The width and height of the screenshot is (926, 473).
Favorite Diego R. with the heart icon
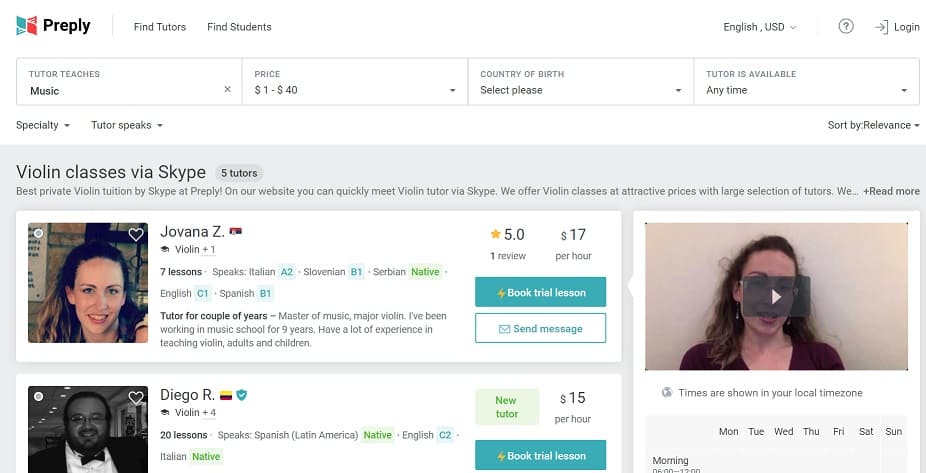click(x=136, y=398)
